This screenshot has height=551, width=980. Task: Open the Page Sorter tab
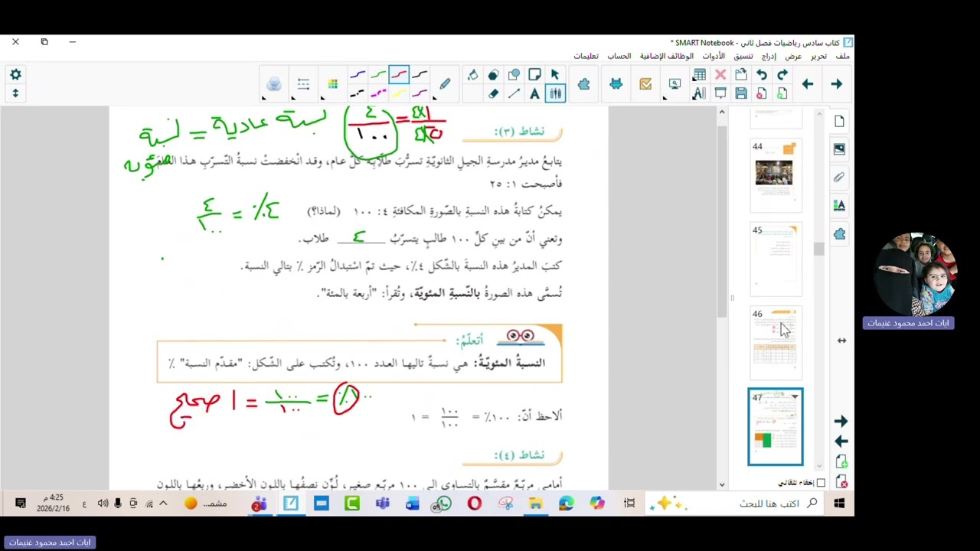(x=839, y=121)
